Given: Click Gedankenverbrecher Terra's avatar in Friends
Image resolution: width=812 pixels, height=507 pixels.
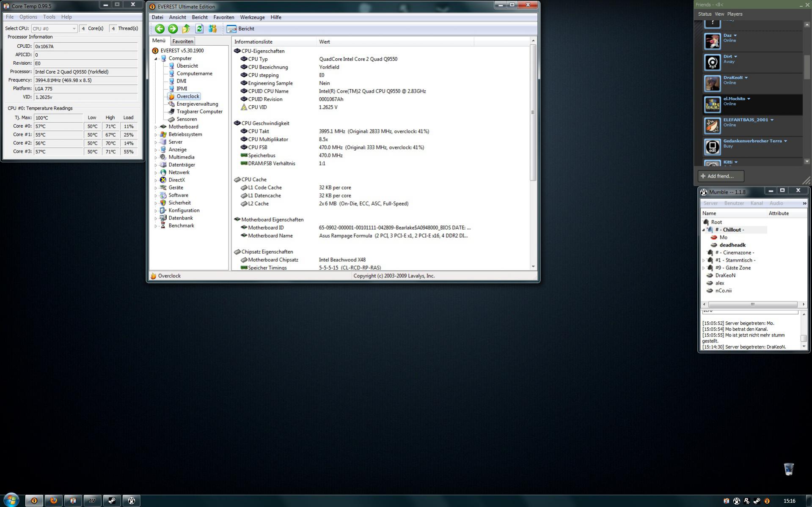Looking at the screenshot, I should (712, 147).
